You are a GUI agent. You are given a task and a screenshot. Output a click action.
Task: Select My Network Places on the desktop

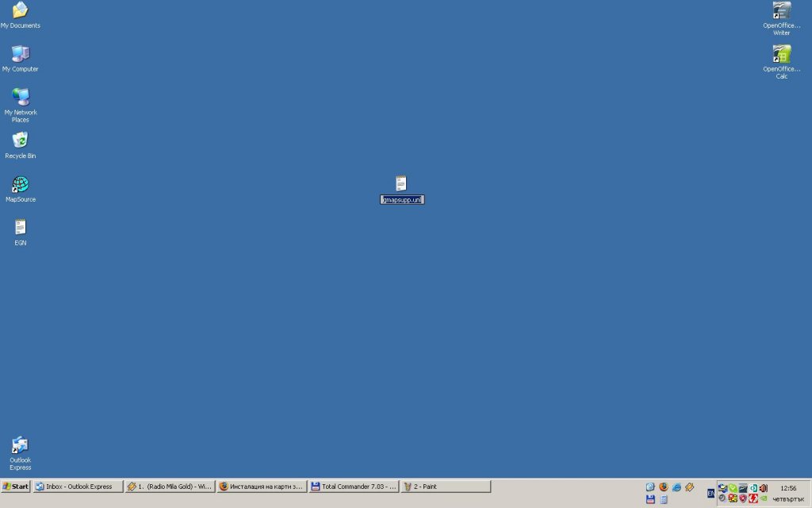[20, 105]
